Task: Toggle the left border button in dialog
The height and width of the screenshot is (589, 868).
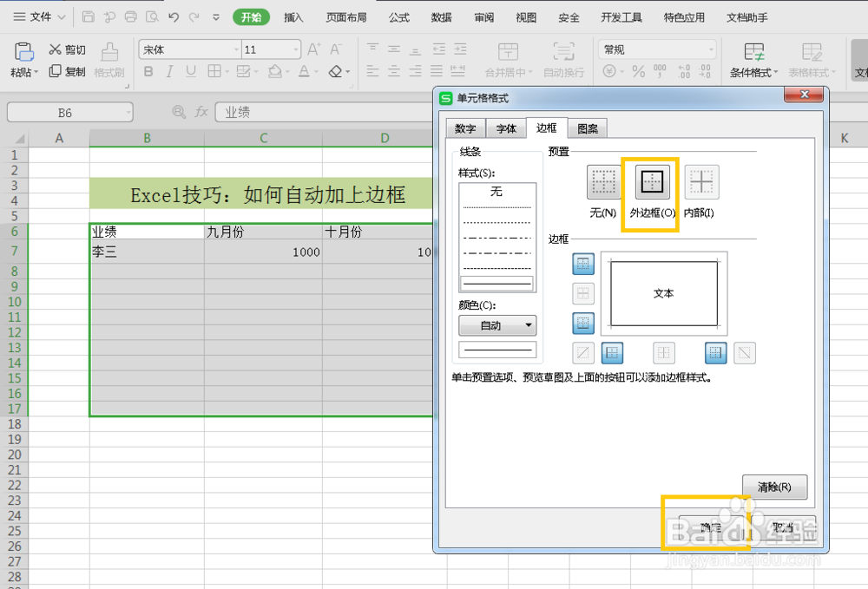Action: [612, 353]
